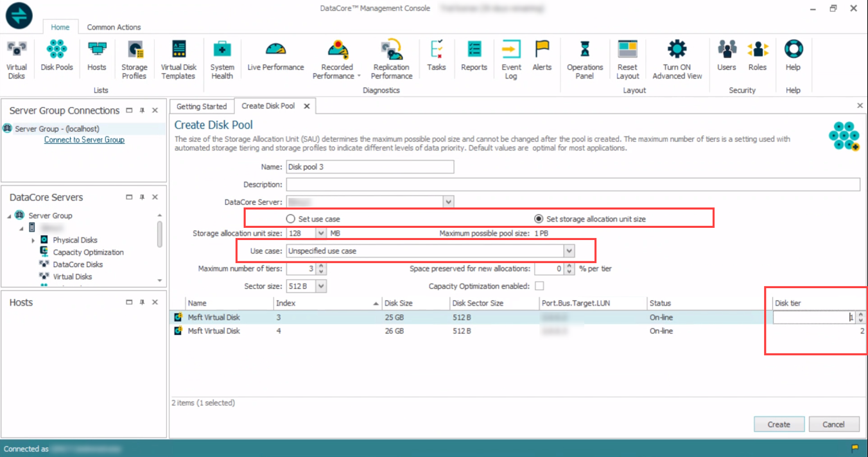The width and height of the screenshot is (868, 457).
Task: Open the Use case dropdown
Action: click(568, 251)
